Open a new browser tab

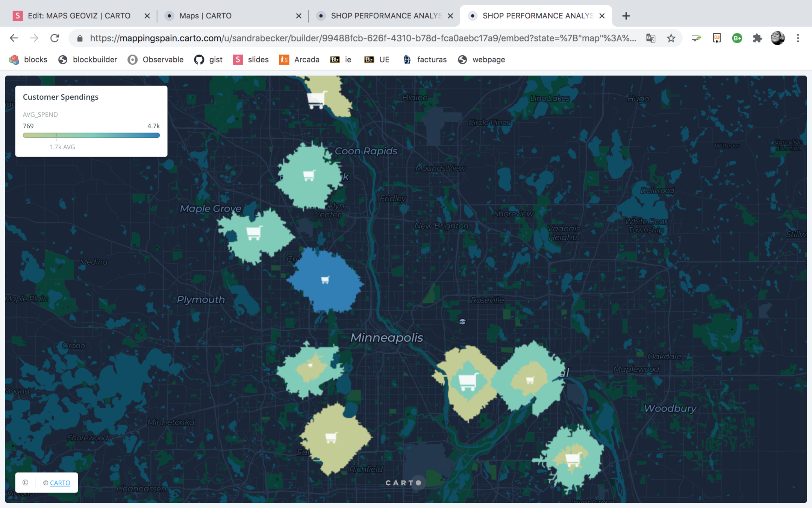626,16
